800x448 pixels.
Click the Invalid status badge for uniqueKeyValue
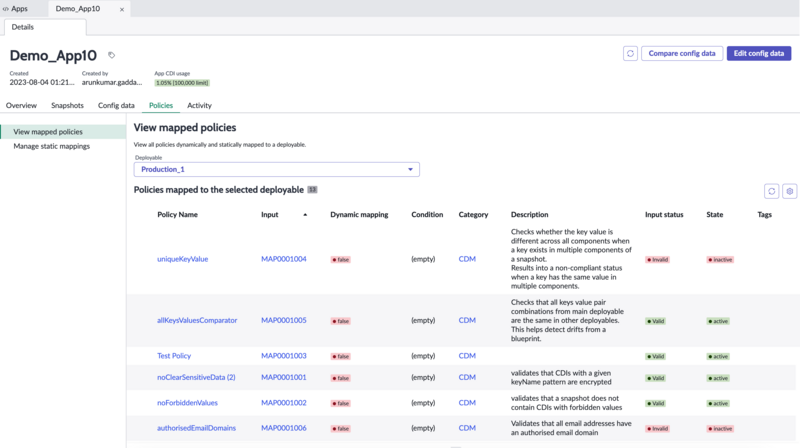point(658,260)
